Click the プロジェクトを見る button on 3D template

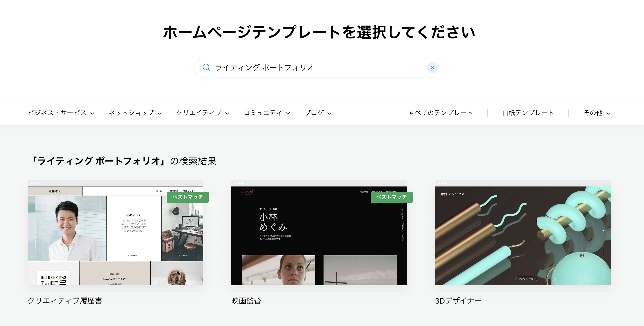(526, 279)
